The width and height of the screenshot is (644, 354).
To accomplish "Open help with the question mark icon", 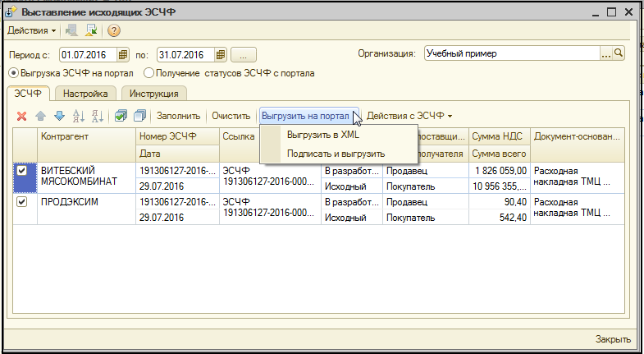I will pyautogui.click(x=114, y=30).
